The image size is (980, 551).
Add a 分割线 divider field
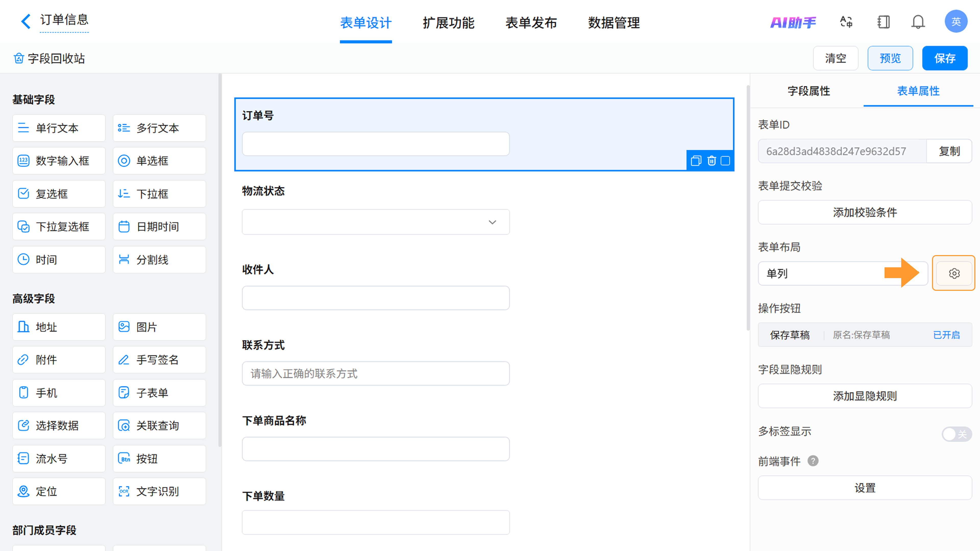160,260
